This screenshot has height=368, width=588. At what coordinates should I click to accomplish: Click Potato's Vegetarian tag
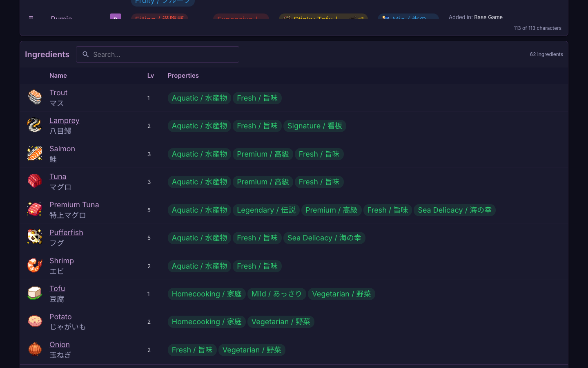coord(281,322)
